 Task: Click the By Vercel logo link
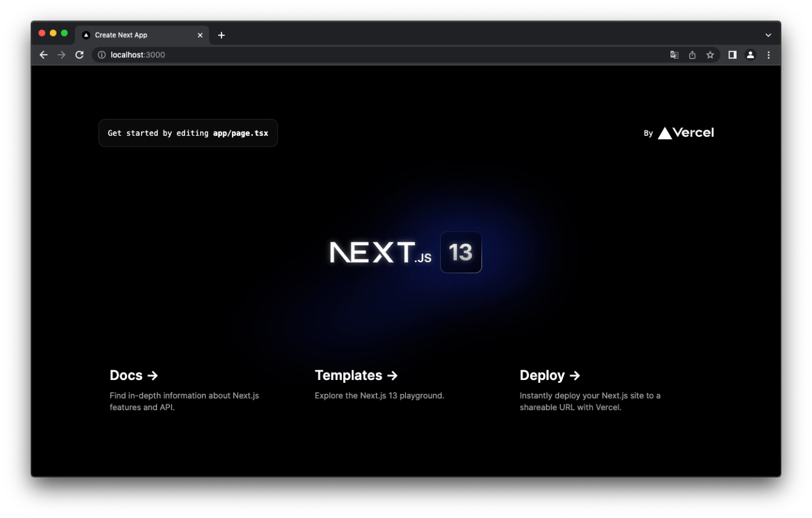click(x=679, y=133)
